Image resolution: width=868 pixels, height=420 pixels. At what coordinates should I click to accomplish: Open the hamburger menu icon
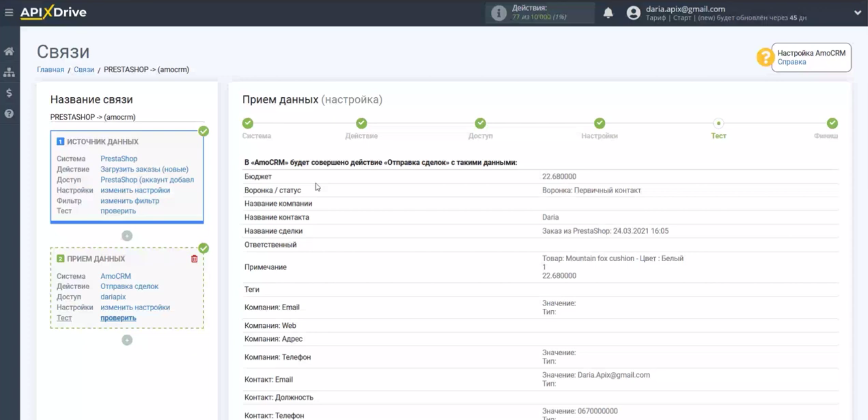(x=9, y=12)
